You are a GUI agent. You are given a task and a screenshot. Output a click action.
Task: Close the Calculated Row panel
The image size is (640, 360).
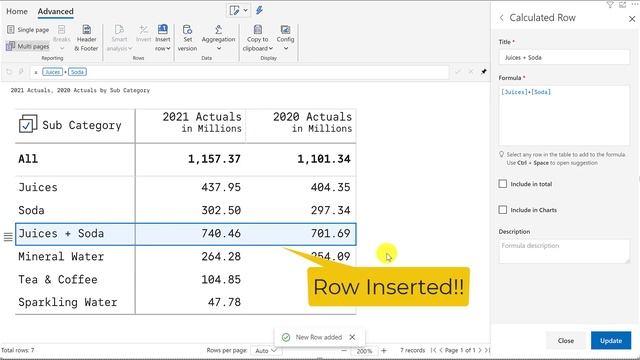pyautogui.click(x=632, y=19)
